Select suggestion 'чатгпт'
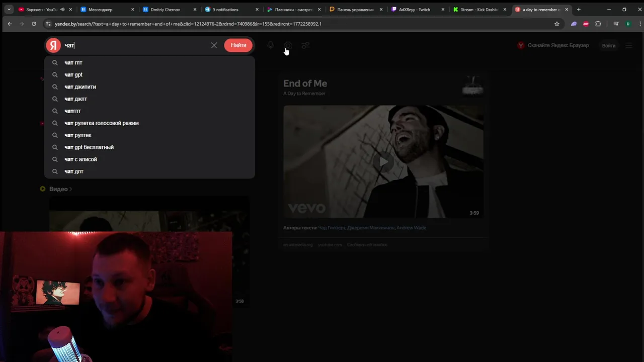The image size is (644, 362). point(149,111)
